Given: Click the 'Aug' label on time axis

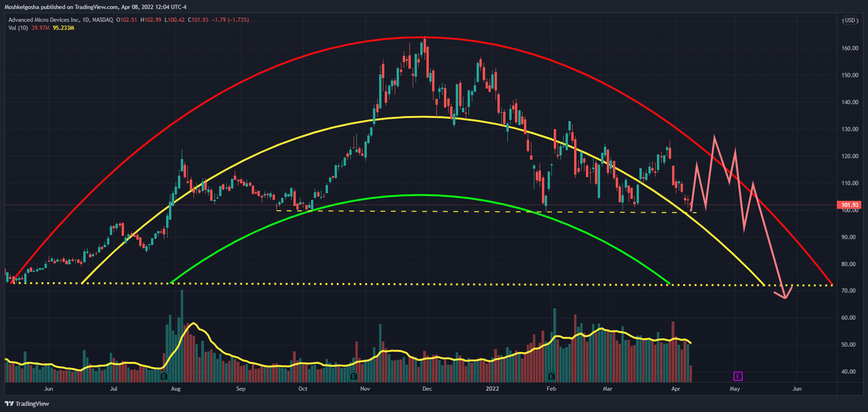Looking at the screenshot, I should (176, 389).
